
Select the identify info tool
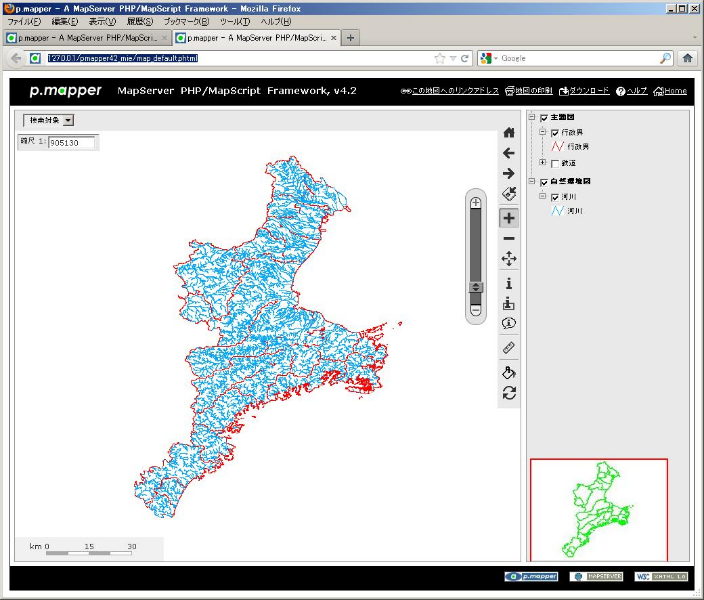pyautogui.click(x=509, y=283)
